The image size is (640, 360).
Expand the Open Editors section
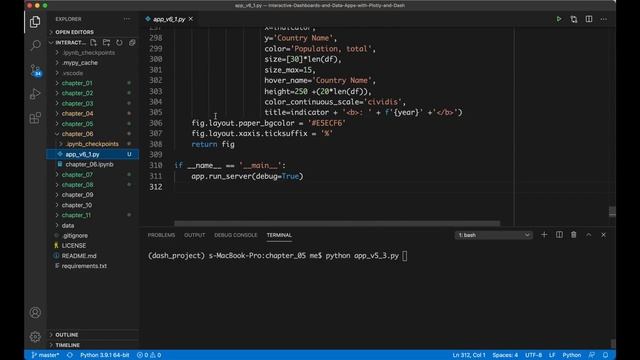[74, 32]
